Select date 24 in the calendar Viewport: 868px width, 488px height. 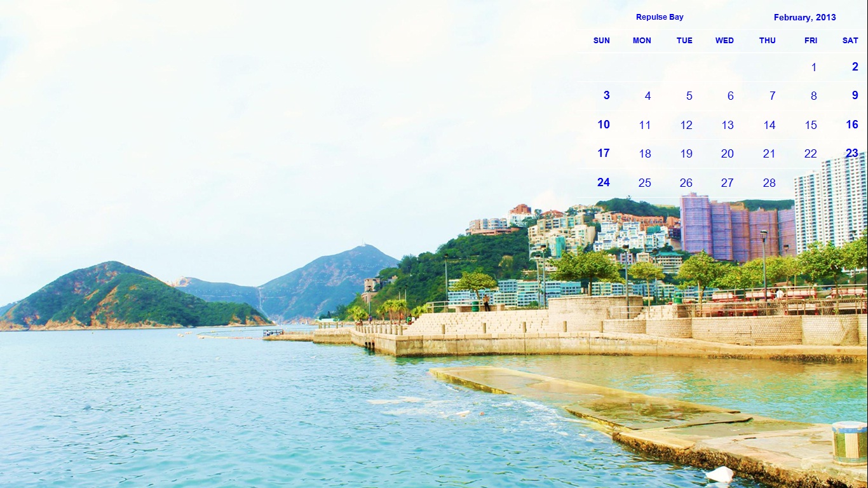click(x=604, y=182)
